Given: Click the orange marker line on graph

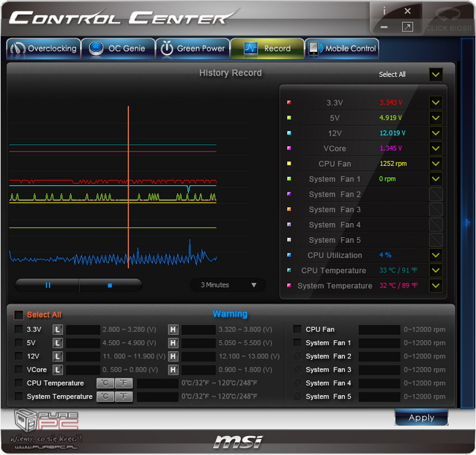Looking at the screenshot, I should [x=128, y=187].
